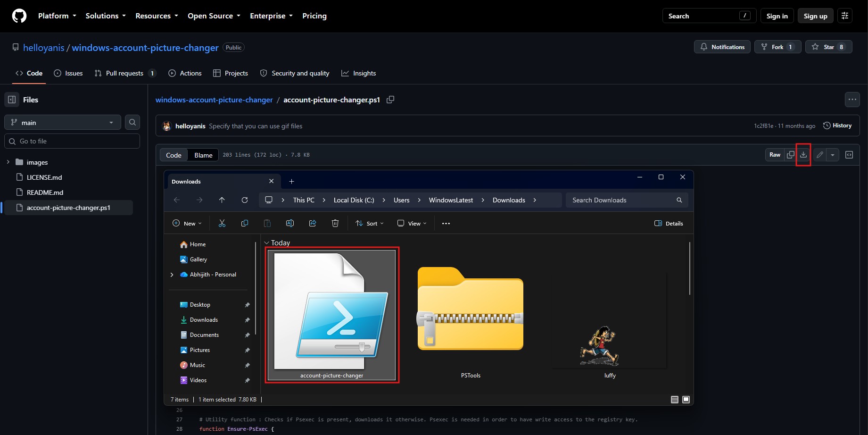Click the Explorer search magnifier icon
This screenshot has width=868, height=435.
(679, 200)
